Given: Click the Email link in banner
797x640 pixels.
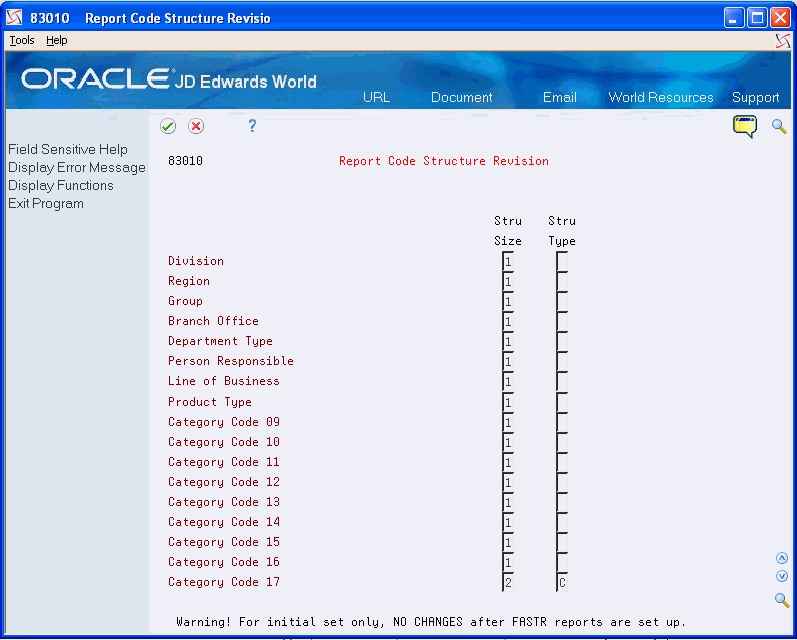Looking at the screenshot, I should [x=560, y=97].
